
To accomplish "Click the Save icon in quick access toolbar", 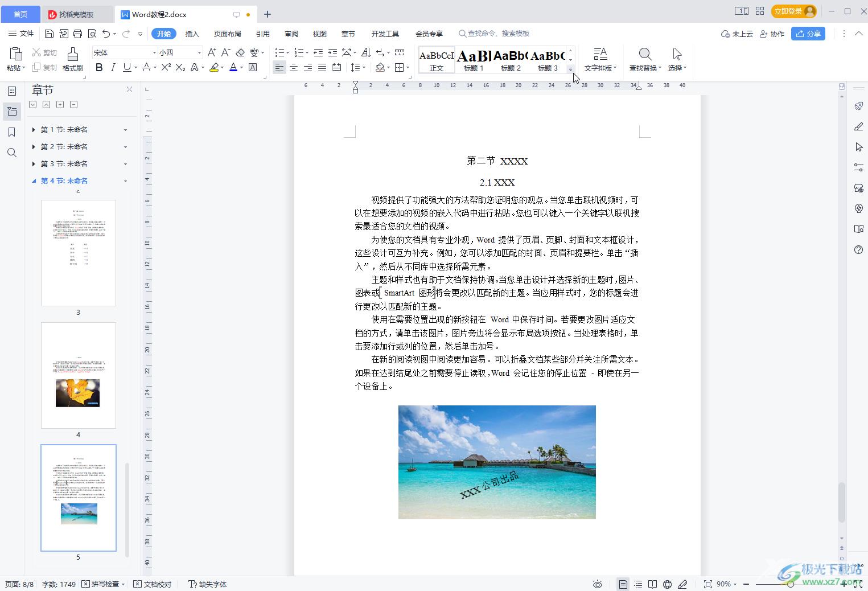I will tap(49, 34).
